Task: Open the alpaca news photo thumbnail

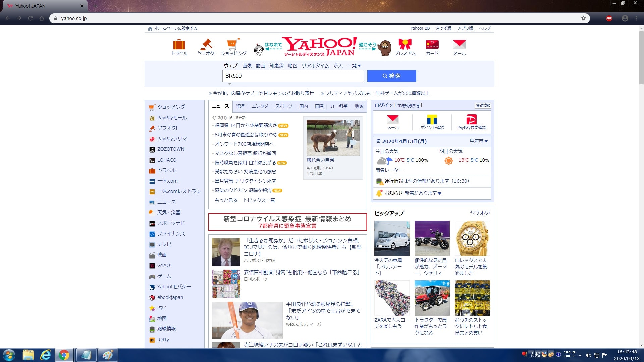Action: [333, 137]
